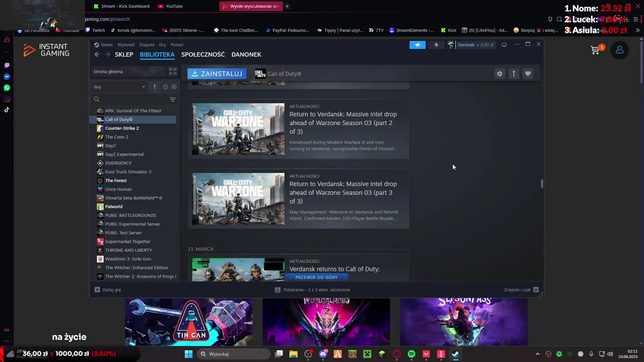Image resolution: width=644 pixels, height=362 pixels.
Task: Toggle the recent activity clock filter
Action: tap(165, 87)
